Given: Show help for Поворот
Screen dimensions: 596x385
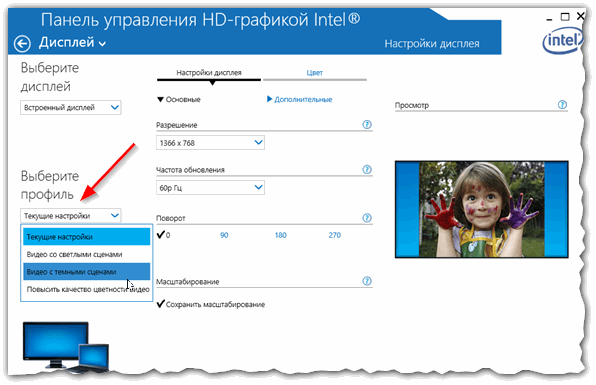Looking at the screenshot, I should coord(367,218).
